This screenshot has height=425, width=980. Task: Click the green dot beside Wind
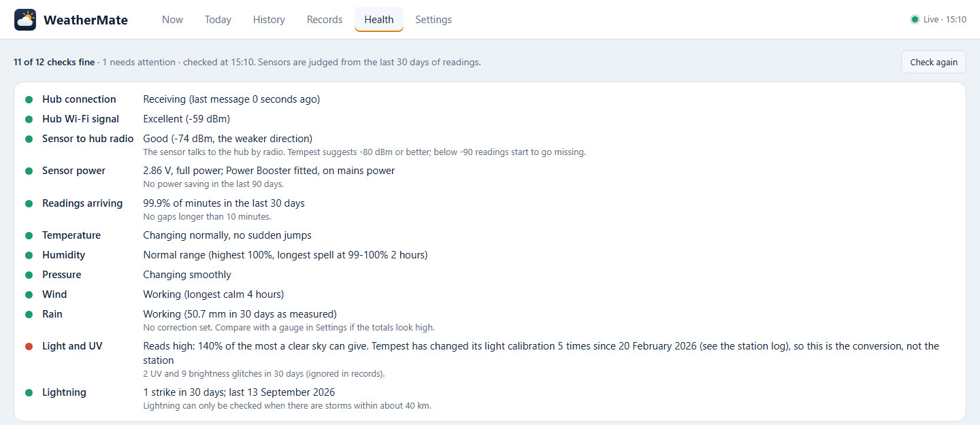pyautogui.click(x=29, y=294)
